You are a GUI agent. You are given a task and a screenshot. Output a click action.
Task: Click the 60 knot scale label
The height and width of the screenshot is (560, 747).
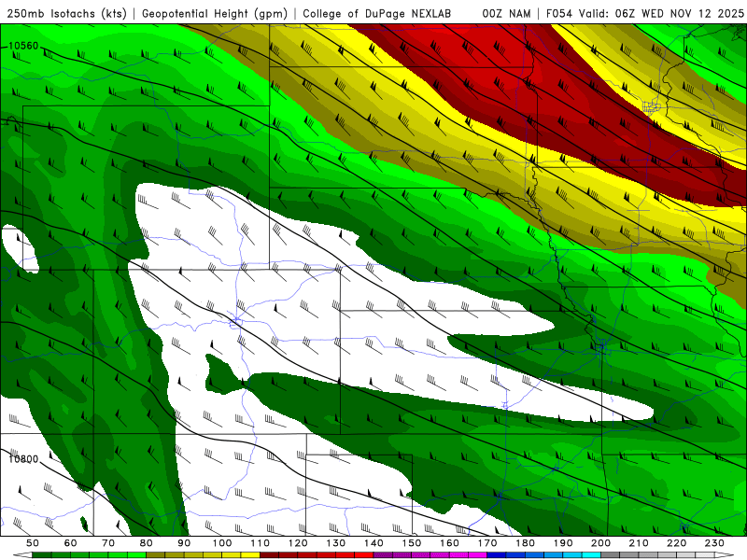71,543
